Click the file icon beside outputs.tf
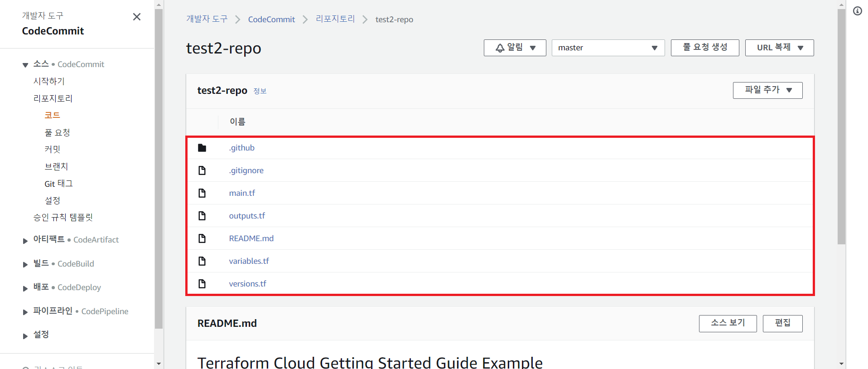Image resolution: width=868 pixels, height=369 pixels. point(202,216)
